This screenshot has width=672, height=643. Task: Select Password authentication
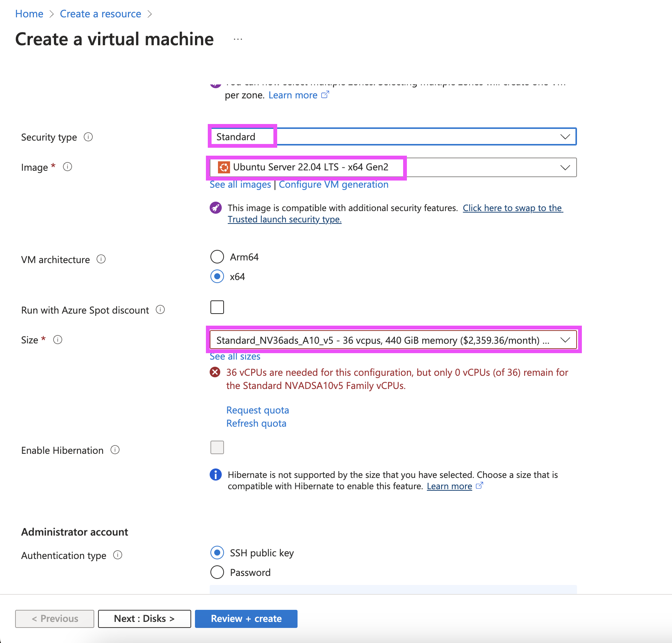(217, 572)
